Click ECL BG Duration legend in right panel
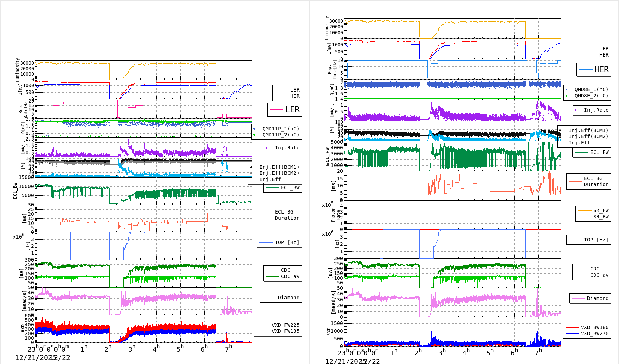The width and height of the screenshot is (619, 364). pos(596,181)
